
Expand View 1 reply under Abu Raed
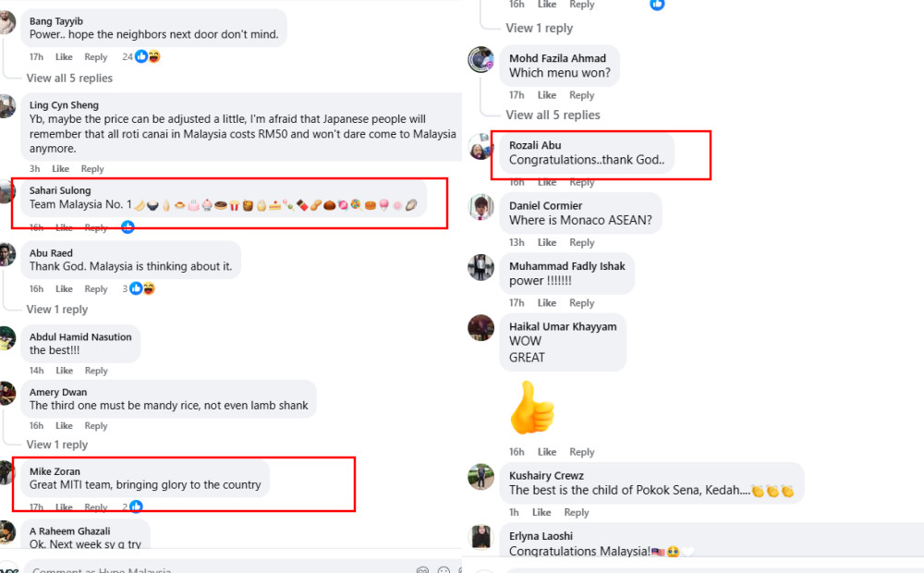click(57, 309)
